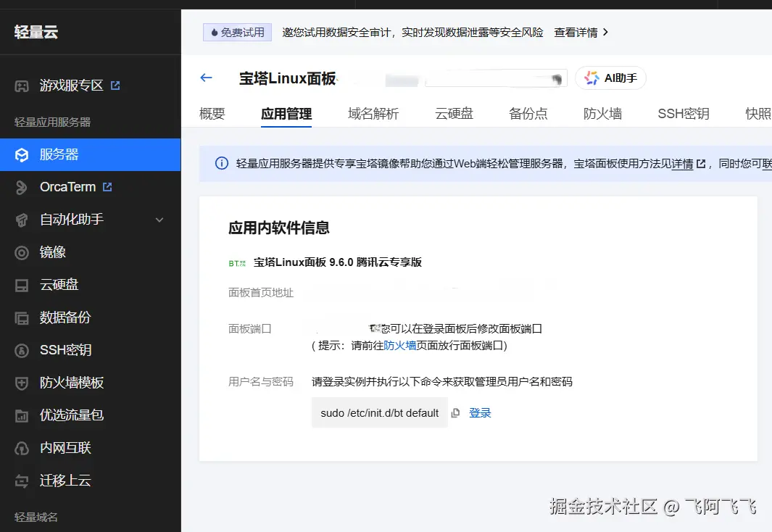Click the 镜像 disc icon
This screenshot has height=532, width=772.
(x=22, y=252)
